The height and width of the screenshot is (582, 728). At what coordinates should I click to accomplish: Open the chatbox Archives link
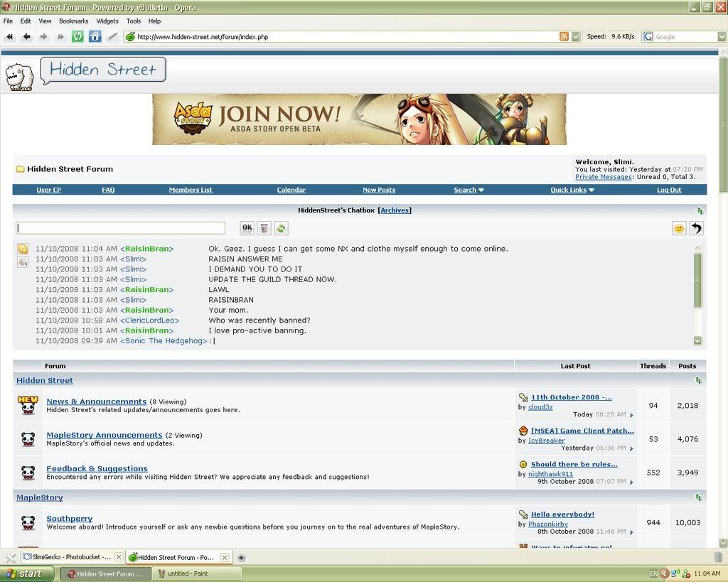[395, 210]
